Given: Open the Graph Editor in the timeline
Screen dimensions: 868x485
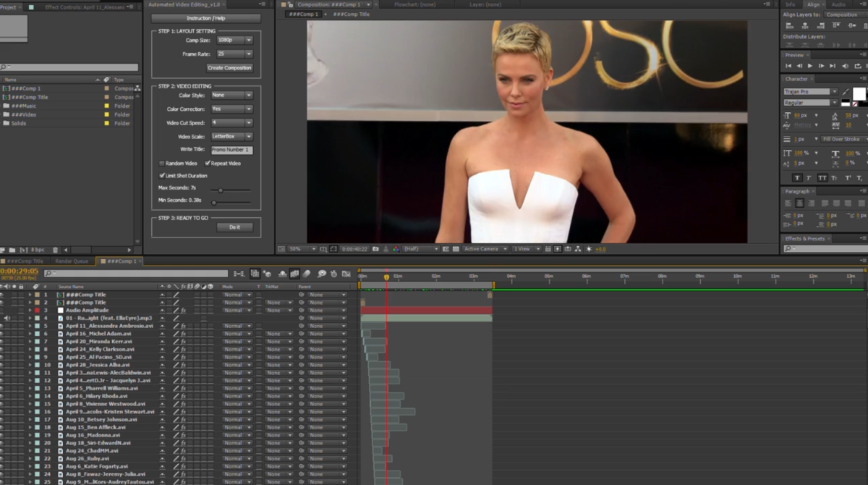Looking at the screenshot, I should click(347, 273).
